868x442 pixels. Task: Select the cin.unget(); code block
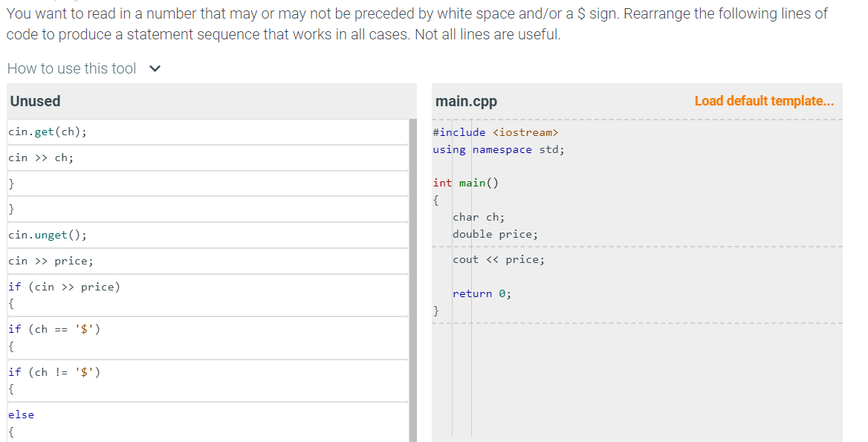click(208, 235)
